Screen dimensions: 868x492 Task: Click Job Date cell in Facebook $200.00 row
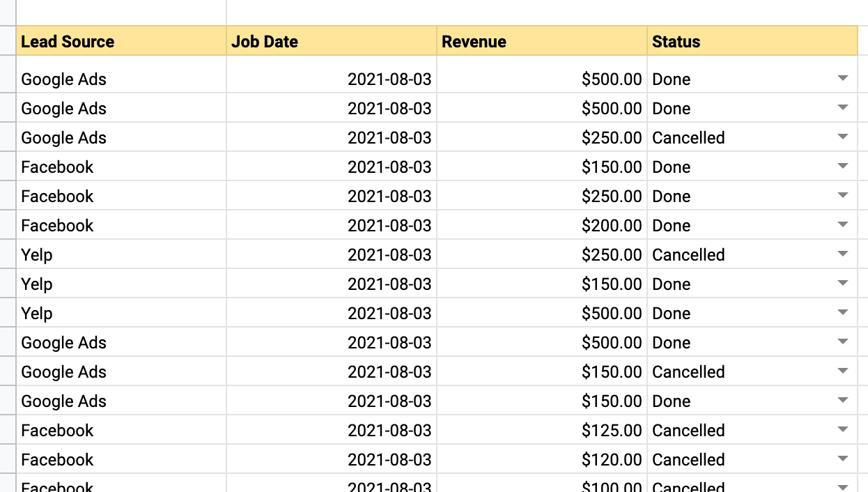332,225
